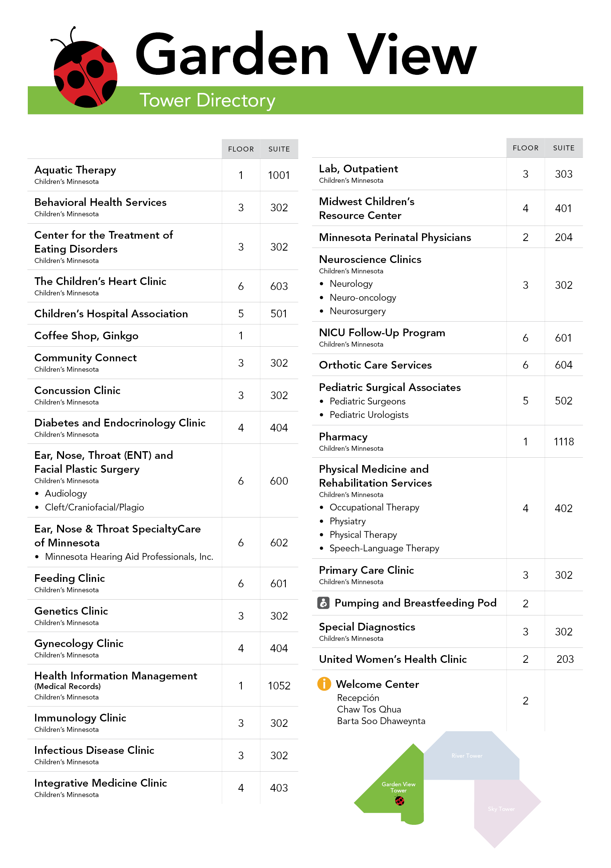The image size is (611, 868).
Task: Click United Women's Health Clinic entry
Action: coord(393,659)
